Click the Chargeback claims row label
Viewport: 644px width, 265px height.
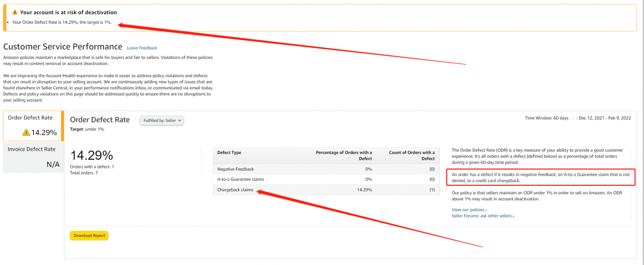(235, 190)
